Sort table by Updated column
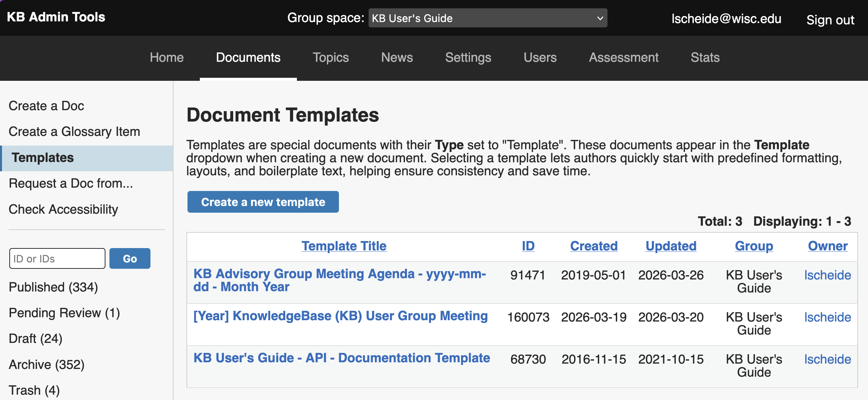Screen dimensions: 868x400 pyautogui.click(x=671, y=246)
